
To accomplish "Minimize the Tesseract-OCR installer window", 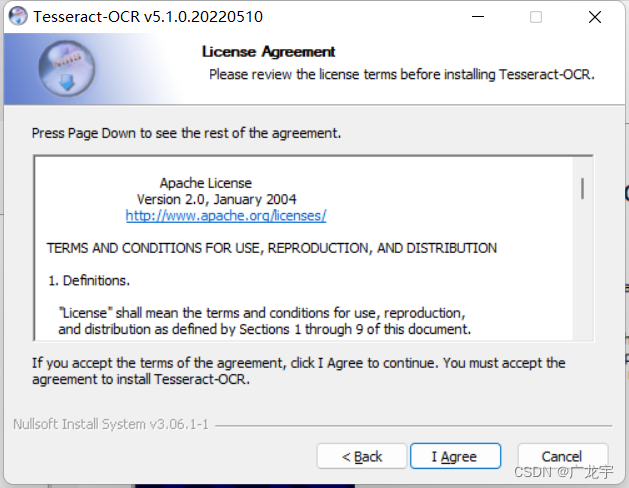I will coord(478,17).
